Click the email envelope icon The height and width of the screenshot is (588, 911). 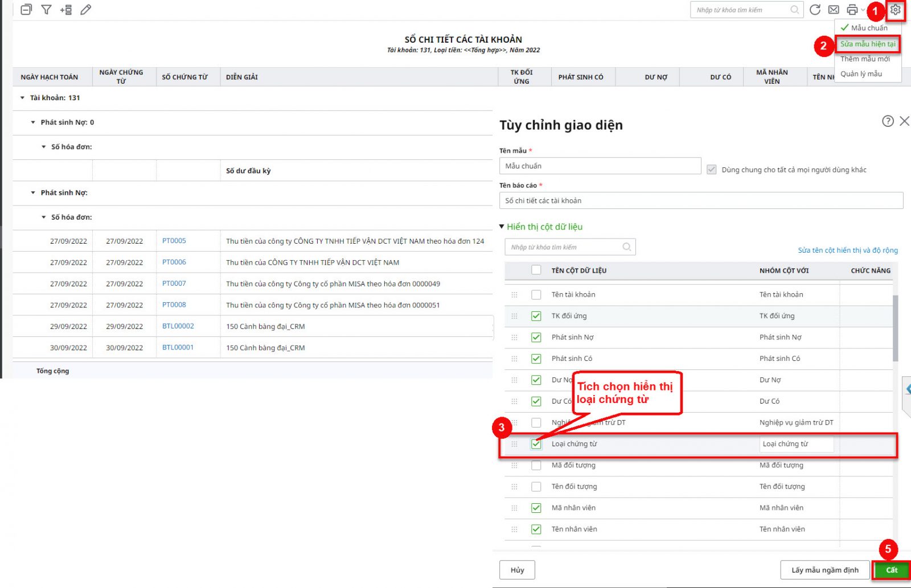tap(834, 10)
